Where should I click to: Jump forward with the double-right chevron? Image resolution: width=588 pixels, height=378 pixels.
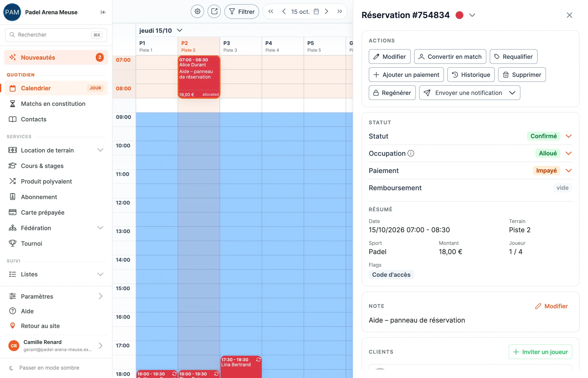pyautogui.click(x=340, y=11)
